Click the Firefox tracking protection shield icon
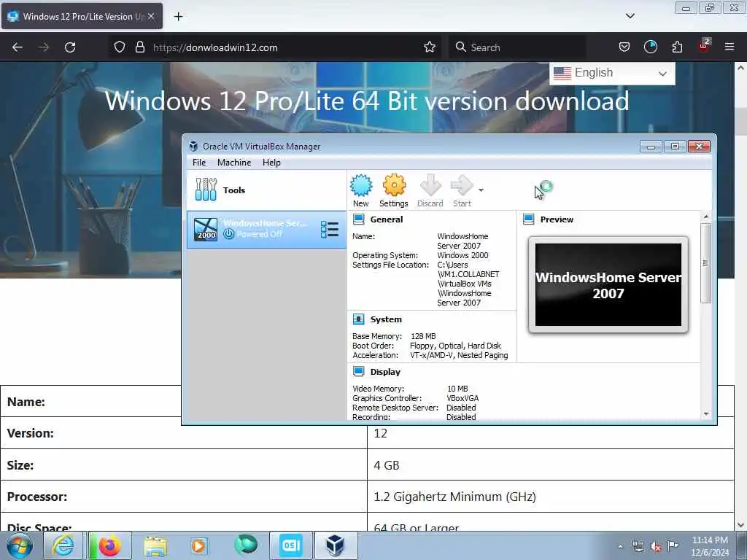 [x=120, y=47]
